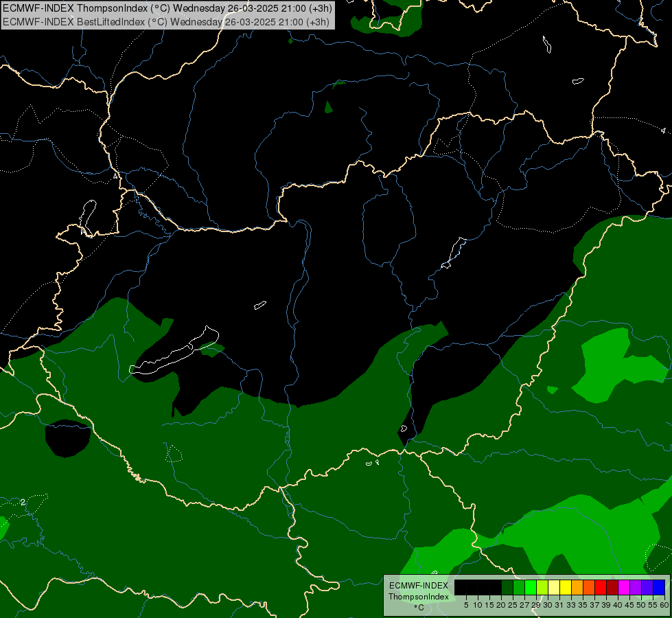The image size is (672, 618).
Task: Select the magenta 40–45 legend swatch
Action: click(x=624, y=587)
